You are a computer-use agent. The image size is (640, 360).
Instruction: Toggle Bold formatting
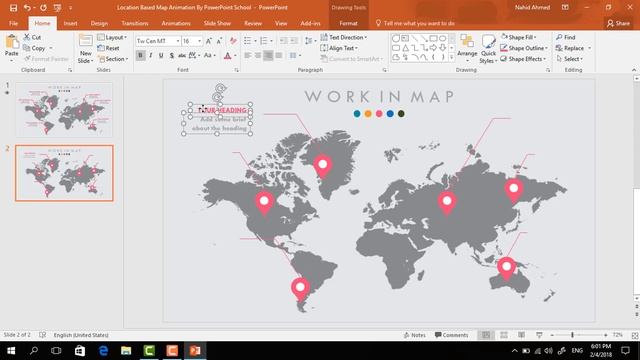[140, 55]
